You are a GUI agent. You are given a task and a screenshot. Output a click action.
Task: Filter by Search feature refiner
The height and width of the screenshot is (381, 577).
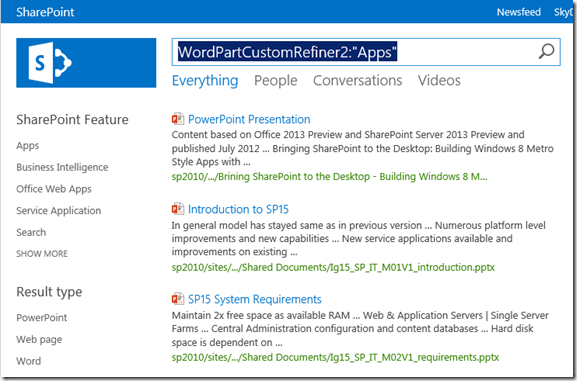click(31, 232)
